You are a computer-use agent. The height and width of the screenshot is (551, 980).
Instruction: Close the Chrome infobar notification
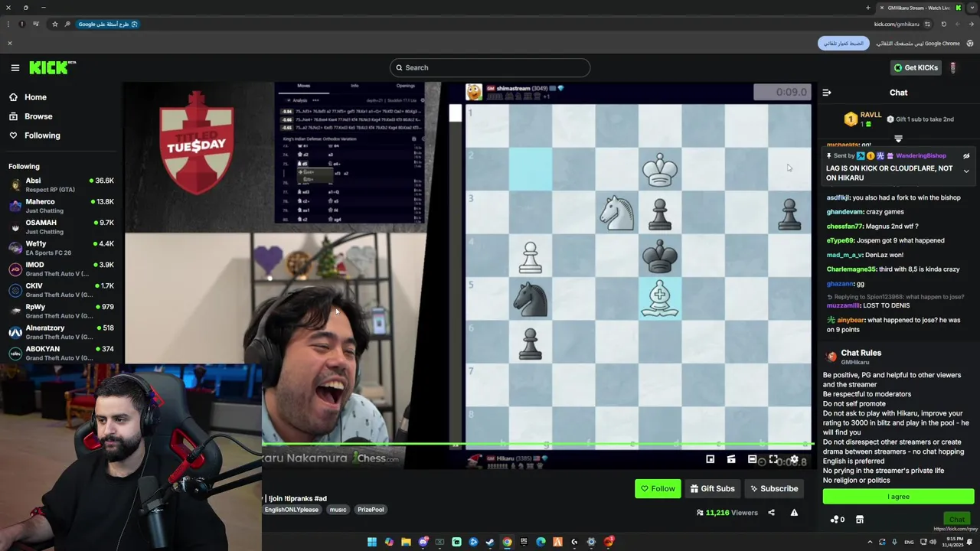(x=10, y=43)
